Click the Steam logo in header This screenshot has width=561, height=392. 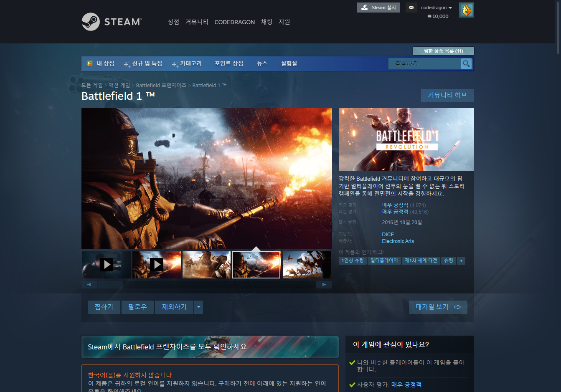coord(112,22)
